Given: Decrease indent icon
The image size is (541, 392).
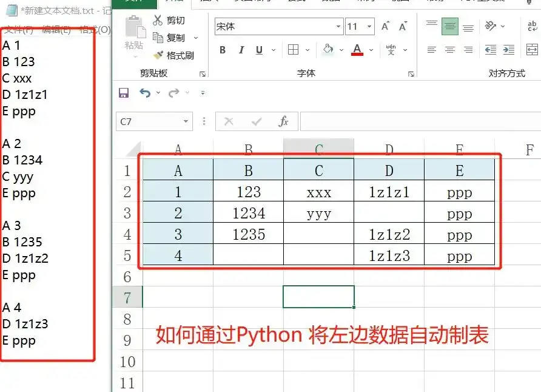Looking at the screenshot, I should (x=491, y=50).
